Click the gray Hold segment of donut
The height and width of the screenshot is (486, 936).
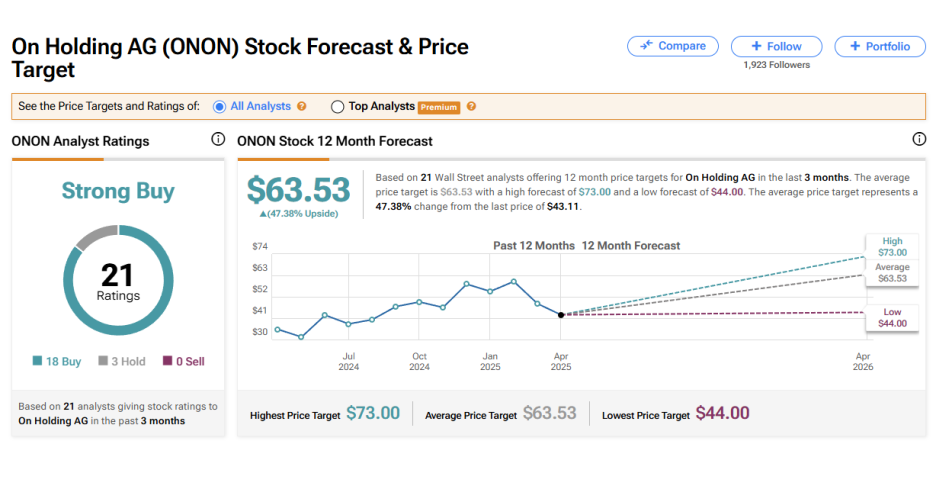pyautogui.click(x=96, y=236)
